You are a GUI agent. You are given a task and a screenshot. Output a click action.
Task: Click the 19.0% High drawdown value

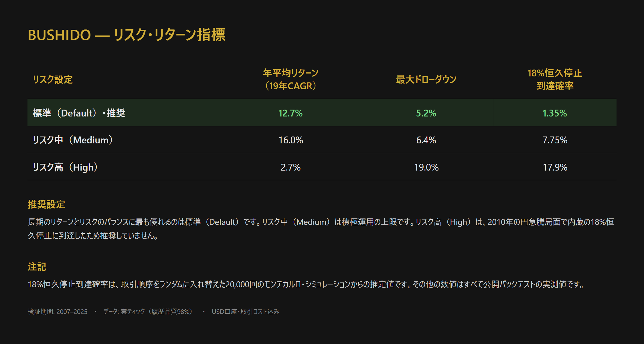(x=426, y=167)
